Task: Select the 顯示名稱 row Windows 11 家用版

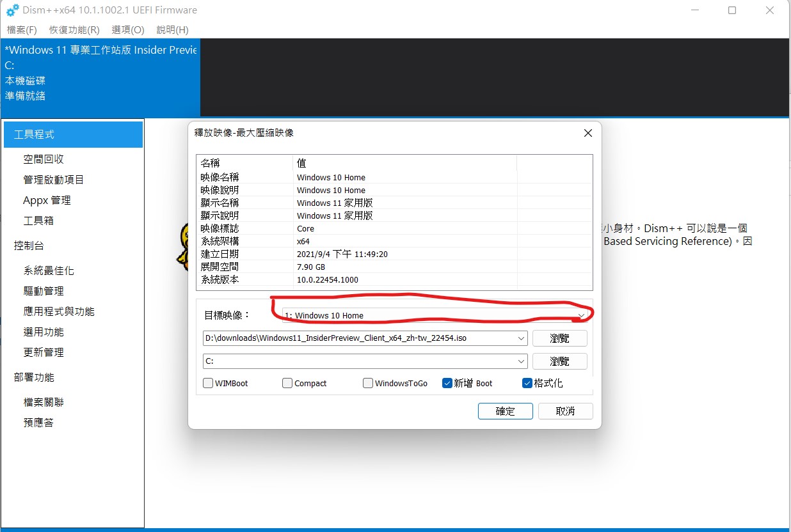Action: point(395,203)
